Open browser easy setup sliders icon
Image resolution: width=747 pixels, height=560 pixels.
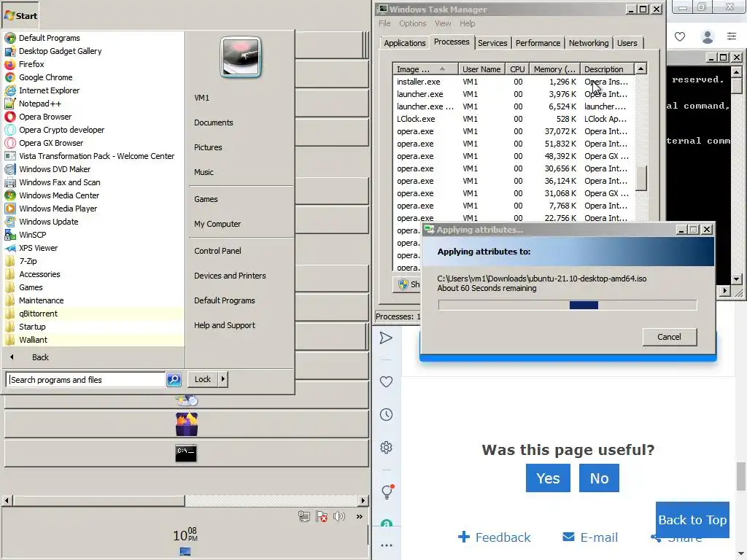[x=732, y=36]
